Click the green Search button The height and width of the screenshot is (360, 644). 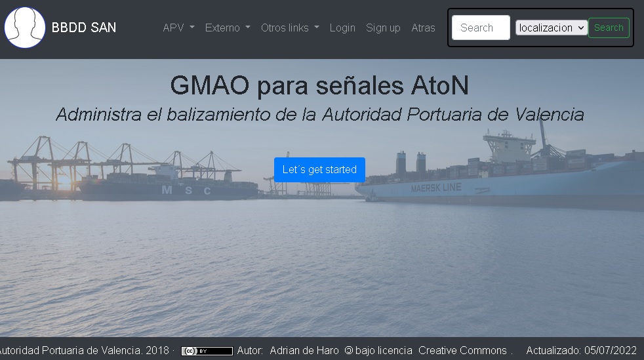(609, 28)
